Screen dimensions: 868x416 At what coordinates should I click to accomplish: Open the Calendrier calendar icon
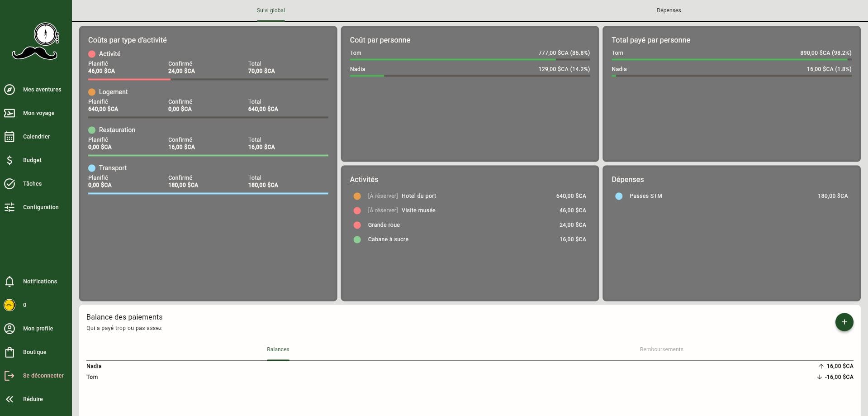click(9, 137)
